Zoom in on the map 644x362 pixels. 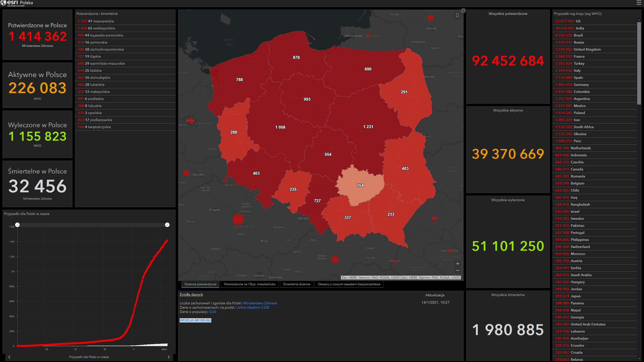click(458, 264)
